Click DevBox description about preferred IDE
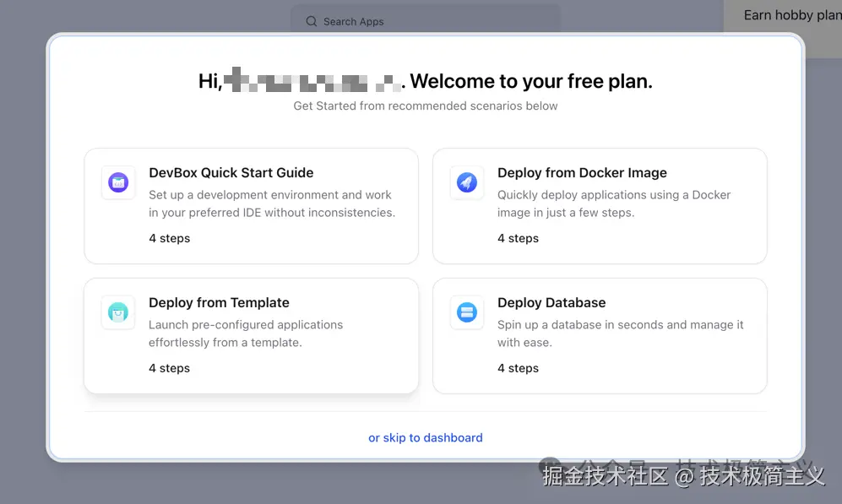The height and width of the screenshot is (504, 842). click(272, 203)
